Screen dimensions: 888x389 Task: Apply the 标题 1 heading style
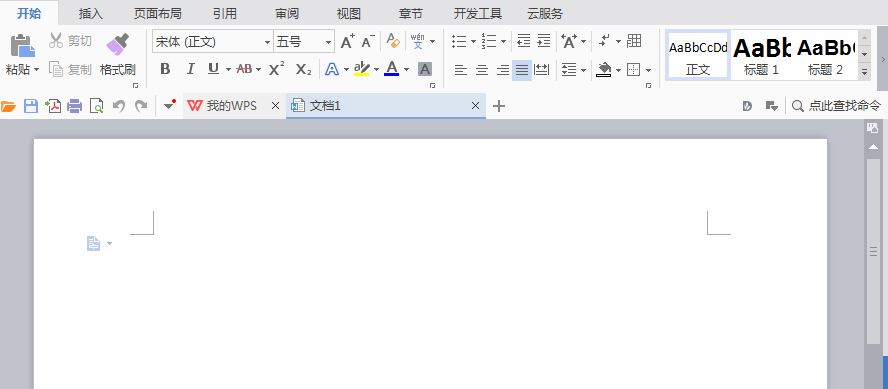(761, 55)
